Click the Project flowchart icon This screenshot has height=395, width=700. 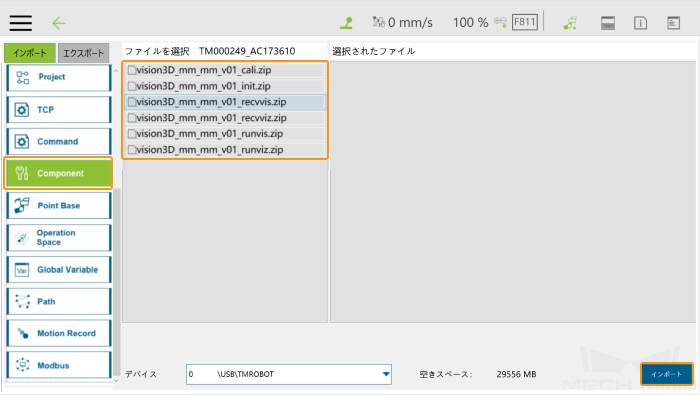(22, 78)
